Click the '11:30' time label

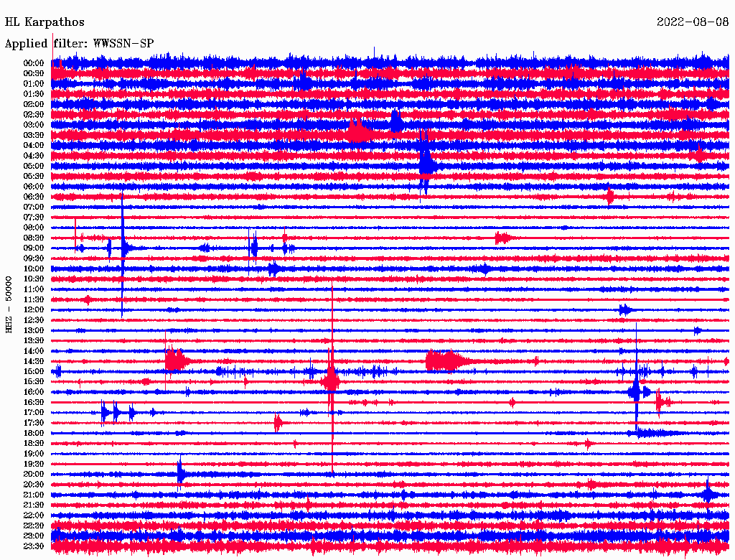point(34,299)
